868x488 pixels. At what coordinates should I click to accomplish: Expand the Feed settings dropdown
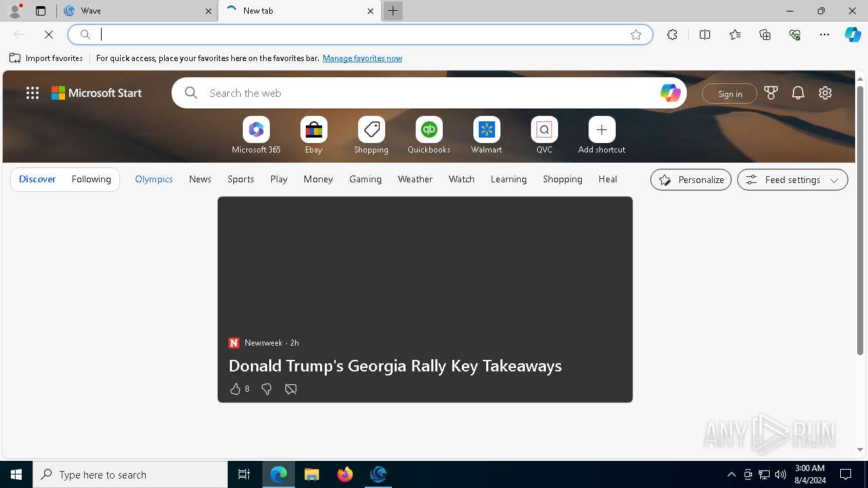click(x=793, y=180)
